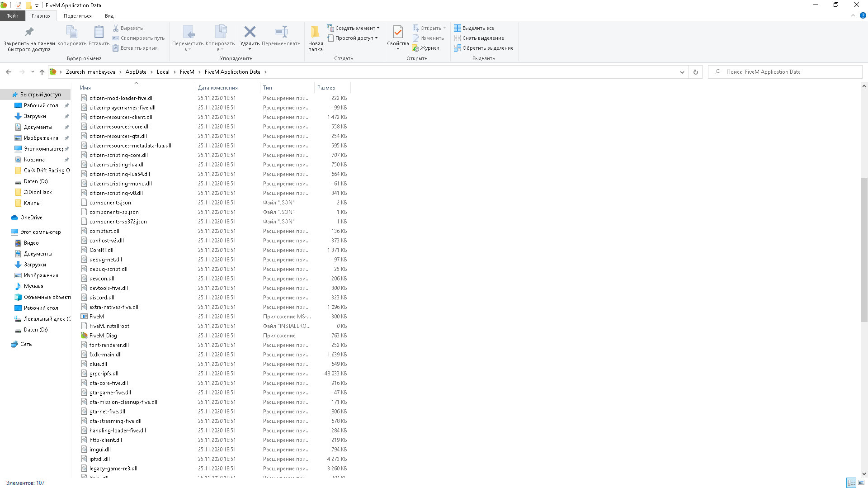Screen dimensions: 868x488
Task: Open the FiveM_Diag application file
Action: [x=103, y=336]
